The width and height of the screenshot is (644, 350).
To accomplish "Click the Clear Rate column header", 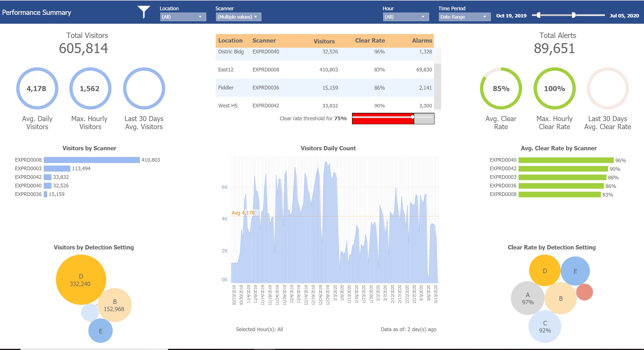I will coord(370,41).
